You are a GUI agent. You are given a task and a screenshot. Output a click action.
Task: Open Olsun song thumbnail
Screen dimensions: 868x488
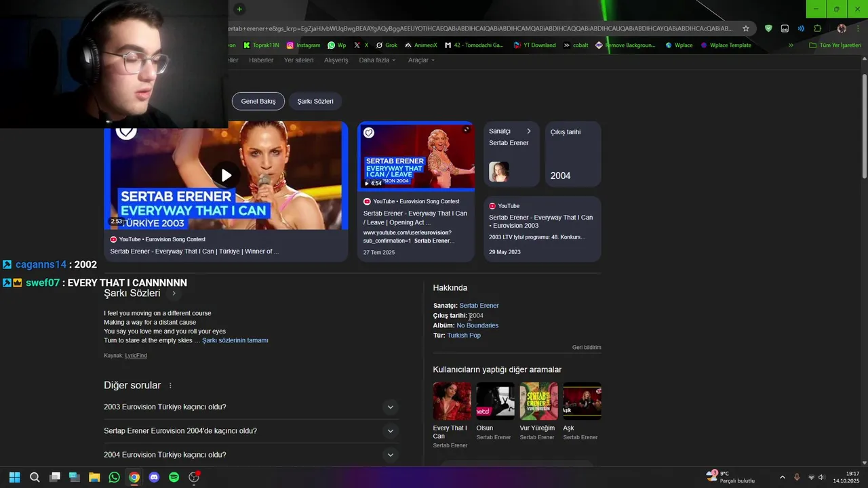(x=495, y=401)
